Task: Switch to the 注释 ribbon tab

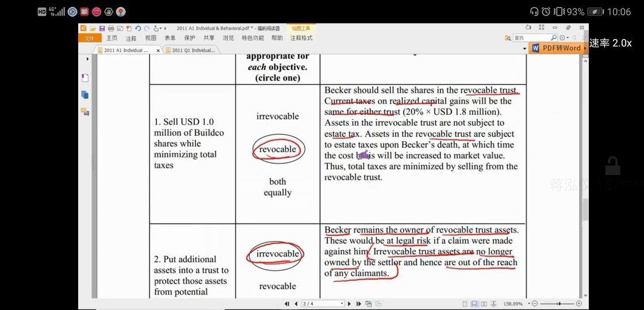Action: click(131, 38)
